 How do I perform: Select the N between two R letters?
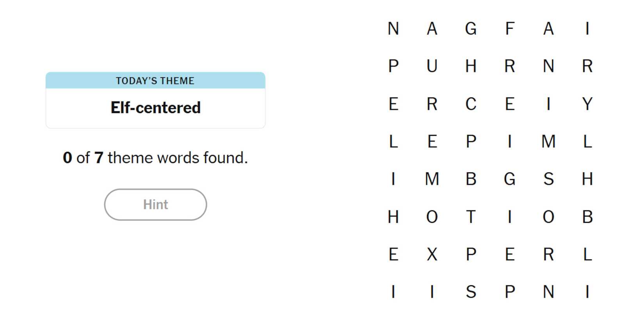point(548,66)
